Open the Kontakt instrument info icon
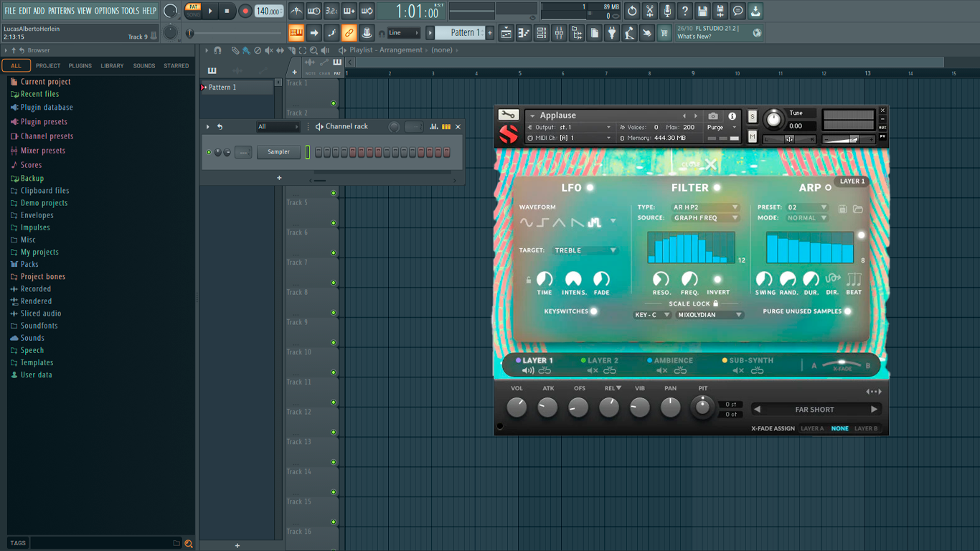 pos(732,116)
